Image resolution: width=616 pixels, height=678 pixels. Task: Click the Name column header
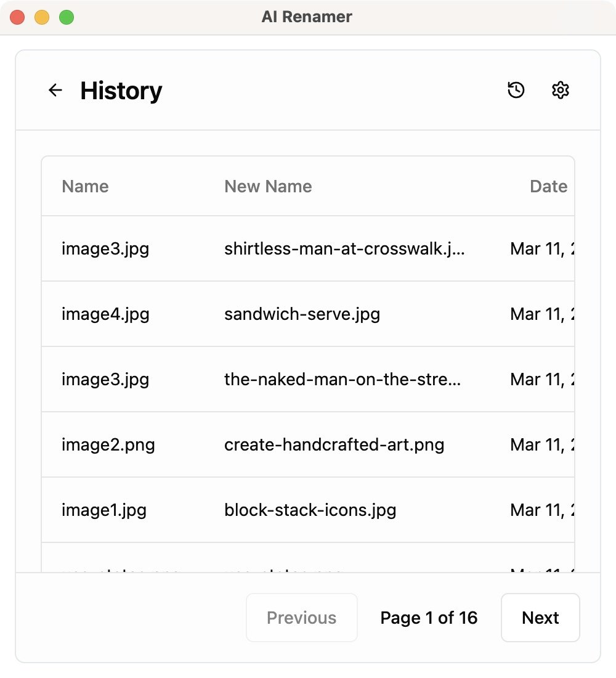click(x=86, y=186)
